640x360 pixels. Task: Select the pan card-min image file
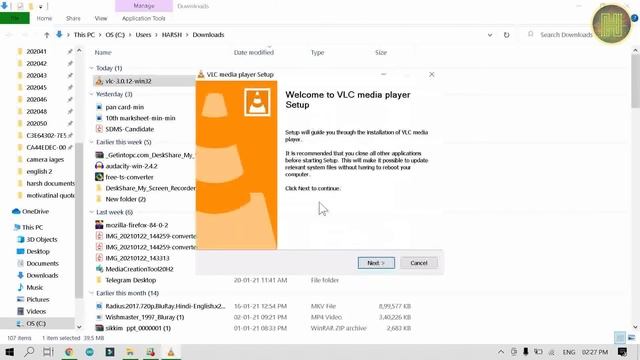tap(124, 107)
